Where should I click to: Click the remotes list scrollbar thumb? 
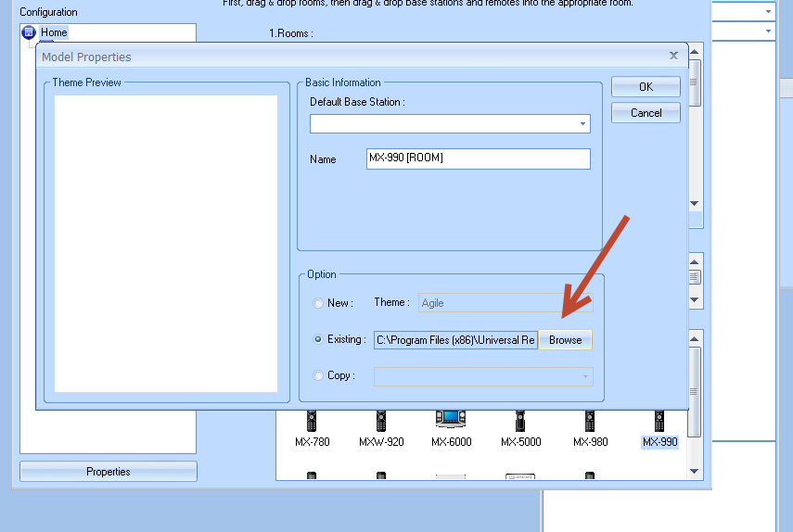[x=695, y=392]
